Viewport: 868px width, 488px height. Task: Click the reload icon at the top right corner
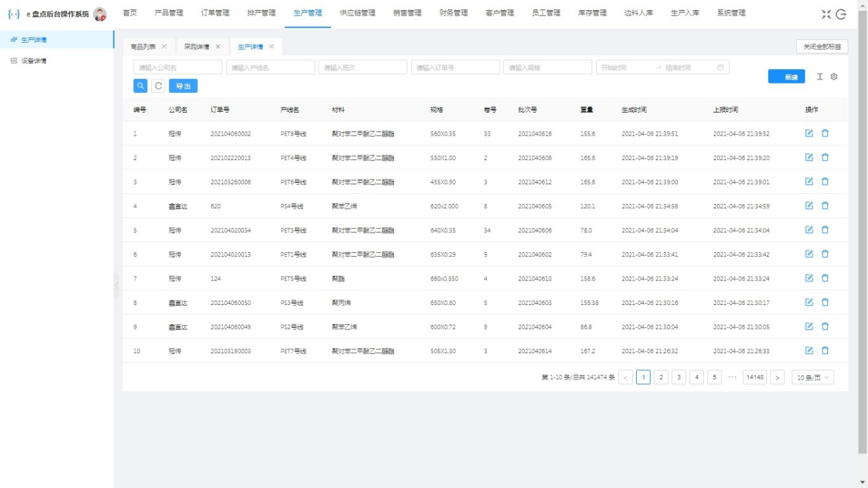point(842,14)
